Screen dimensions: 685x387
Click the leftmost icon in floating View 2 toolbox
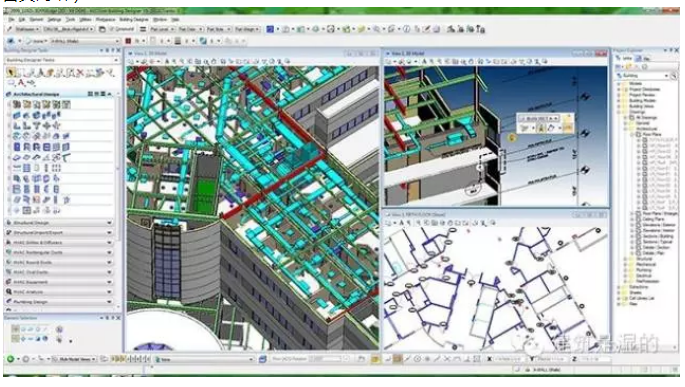tap(525, 128)
